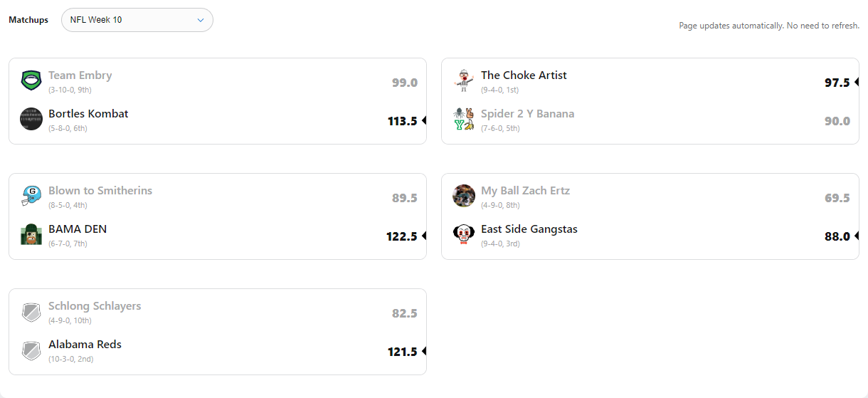Click Bortles Kombat's 113.5 score

pyautogui.click(x=402, y=121)
